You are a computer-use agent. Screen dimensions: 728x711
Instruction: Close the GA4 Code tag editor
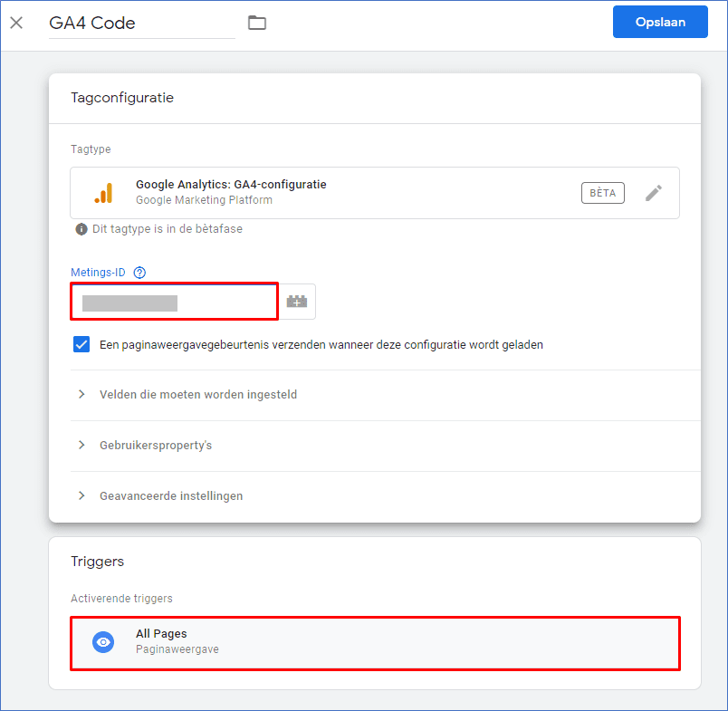coord(16,23)
